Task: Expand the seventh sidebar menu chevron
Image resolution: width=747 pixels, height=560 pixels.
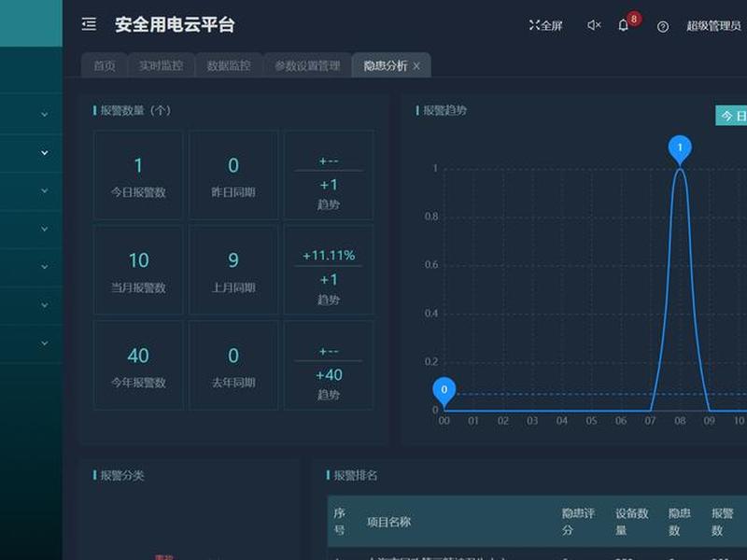Action: click(x=44, y=343)
